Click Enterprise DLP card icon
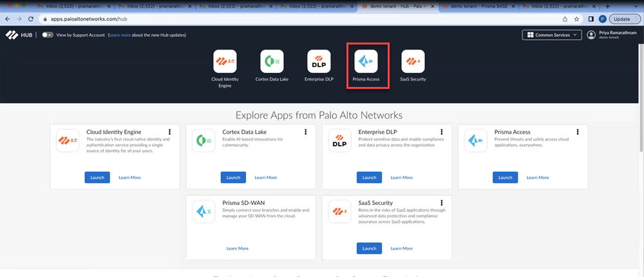Viewport: 644px width, 277px height. point(339,140)
